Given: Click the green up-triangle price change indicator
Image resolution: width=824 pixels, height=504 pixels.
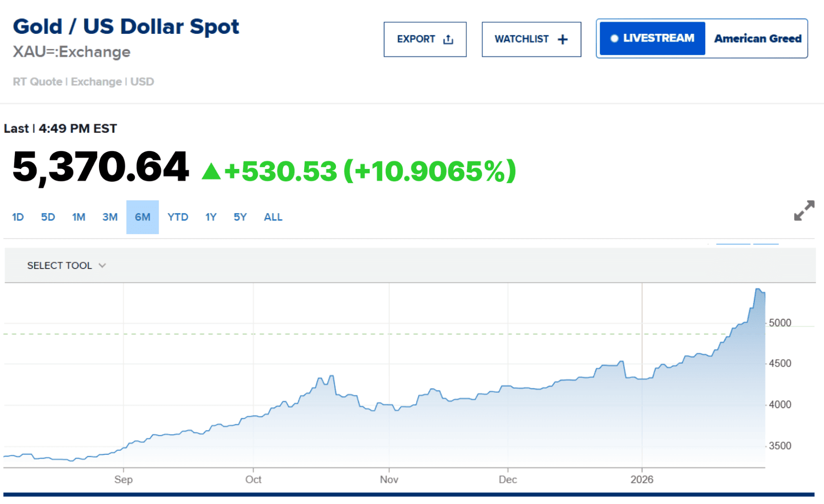Looking at the screenshot, I should [x=211, y=171].
